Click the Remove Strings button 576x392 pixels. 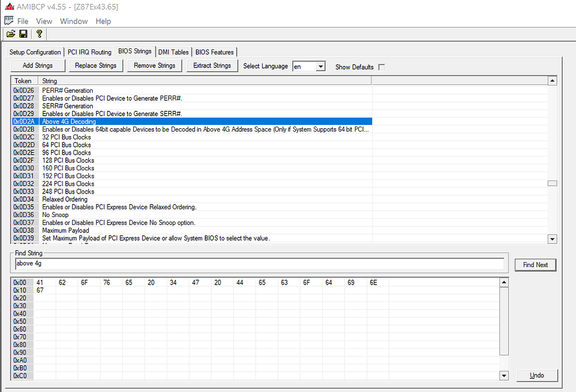(x=154, y=65)
